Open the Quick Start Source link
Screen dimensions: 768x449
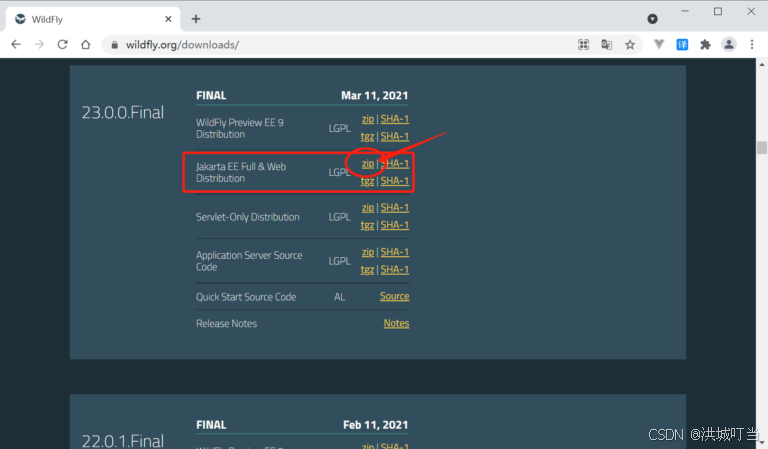coord(394,296)
